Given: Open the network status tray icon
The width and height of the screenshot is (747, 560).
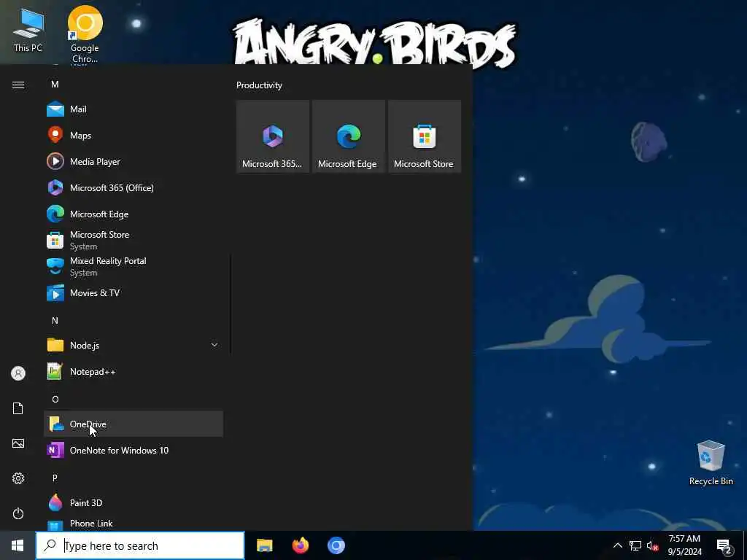Looking at the screenshot, I should [x=635, y=545].
